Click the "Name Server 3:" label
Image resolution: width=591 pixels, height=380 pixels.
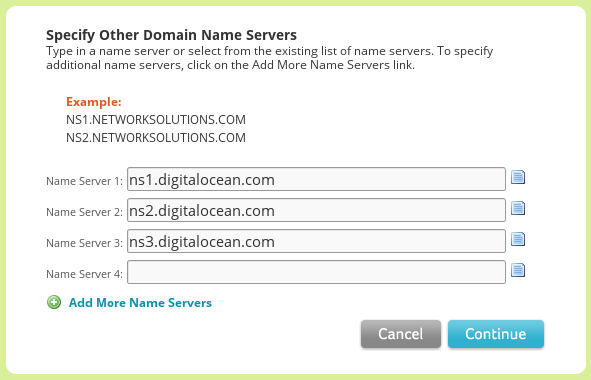click(84, 243)
